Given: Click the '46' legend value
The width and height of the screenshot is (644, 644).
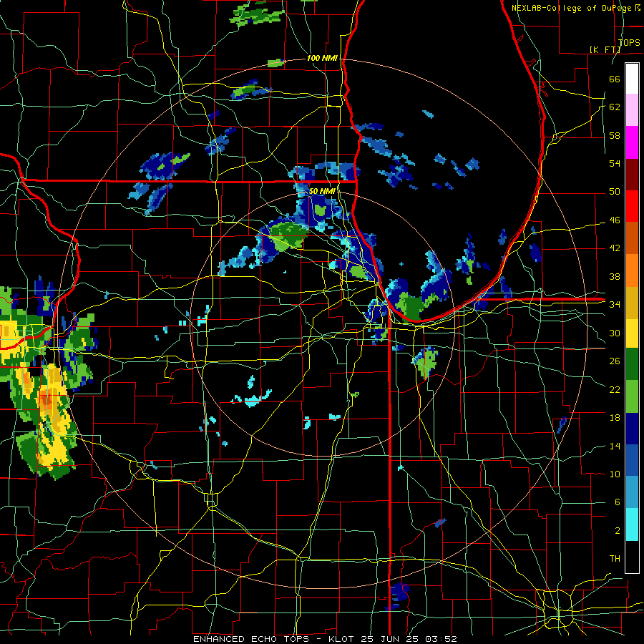Looking at the screenshot, I should tap(615, 220).
